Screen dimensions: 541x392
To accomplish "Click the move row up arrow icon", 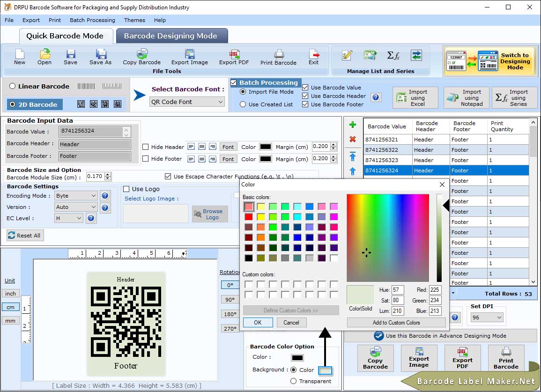I will 353,171.
